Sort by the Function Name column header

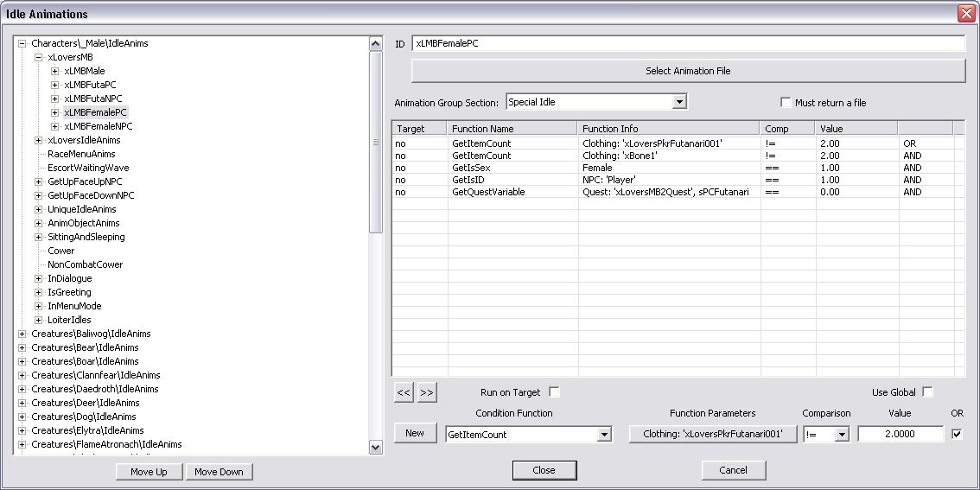512,128
